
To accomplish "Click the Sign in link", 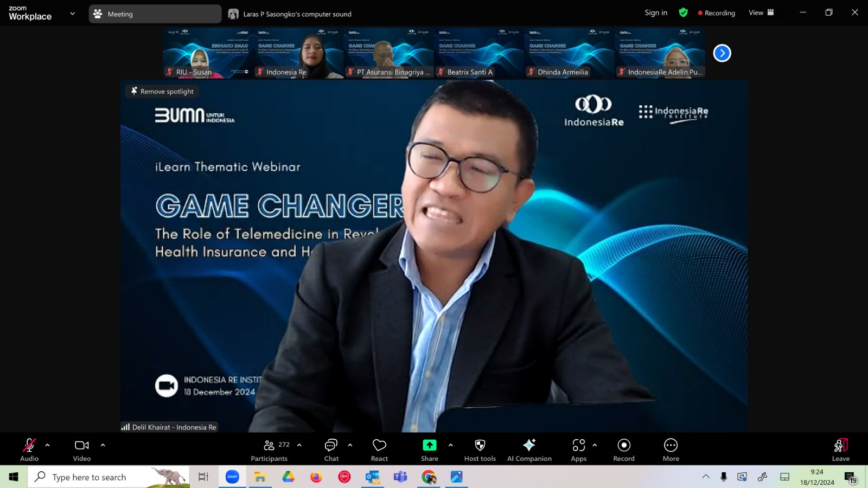I will (x=656, y=12).
